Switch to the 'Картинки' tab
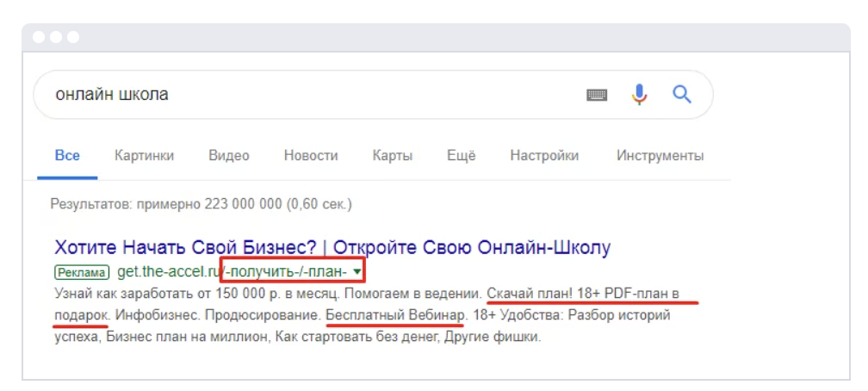The image size is (868, 391). [x=144, y=156]
